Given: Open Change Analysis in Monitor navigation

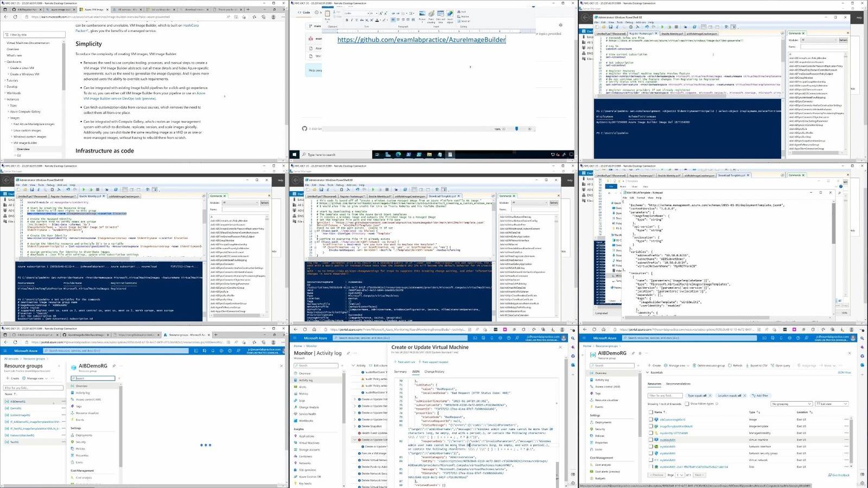Looking at the screenshot, I should pos(308,407).
